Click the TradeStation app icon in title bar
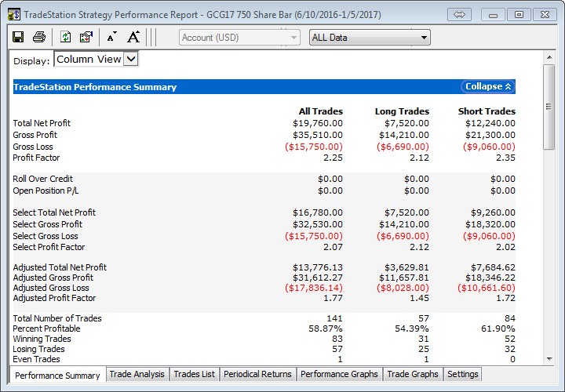Image resolution: width=565 pixels, height=392 pixels. (13, 14)
